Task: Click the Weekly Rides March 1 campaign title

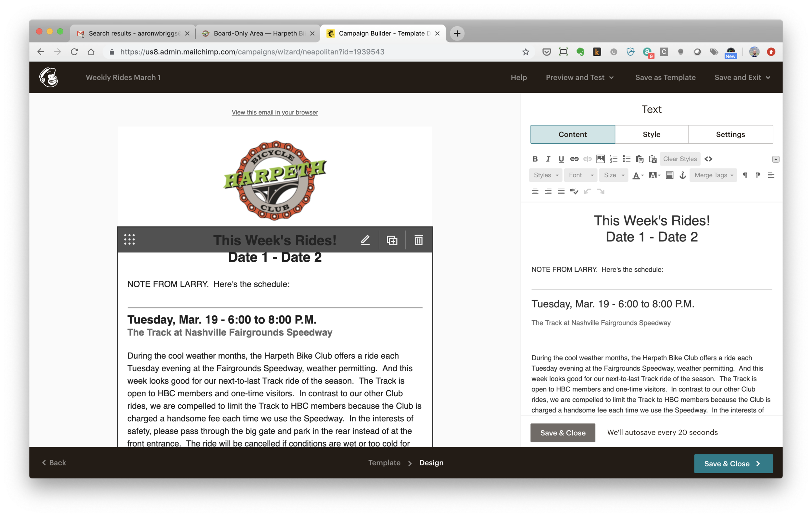Action: pyautogui.click(x=123, y=77)
